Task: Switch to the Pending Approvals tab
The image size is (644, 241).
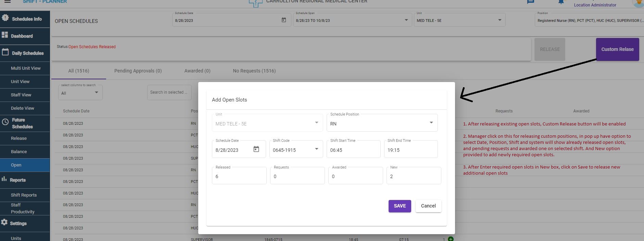Action: click(138, 71)
